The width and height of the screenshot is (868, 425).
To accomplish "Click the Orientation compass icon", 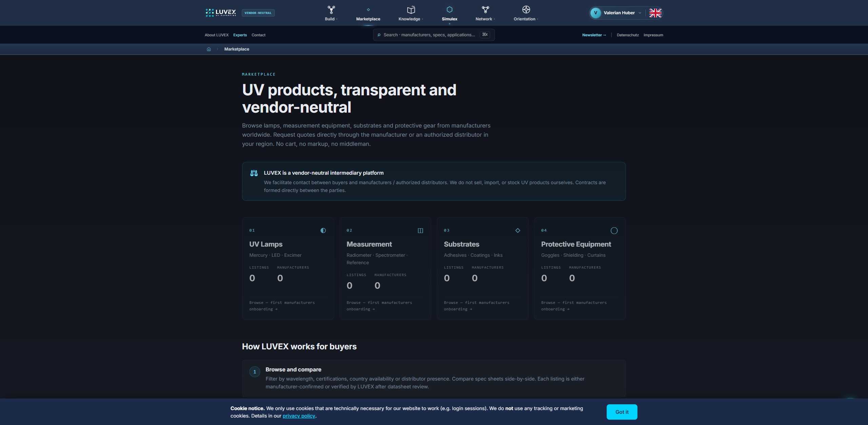I will click(526, 9).
